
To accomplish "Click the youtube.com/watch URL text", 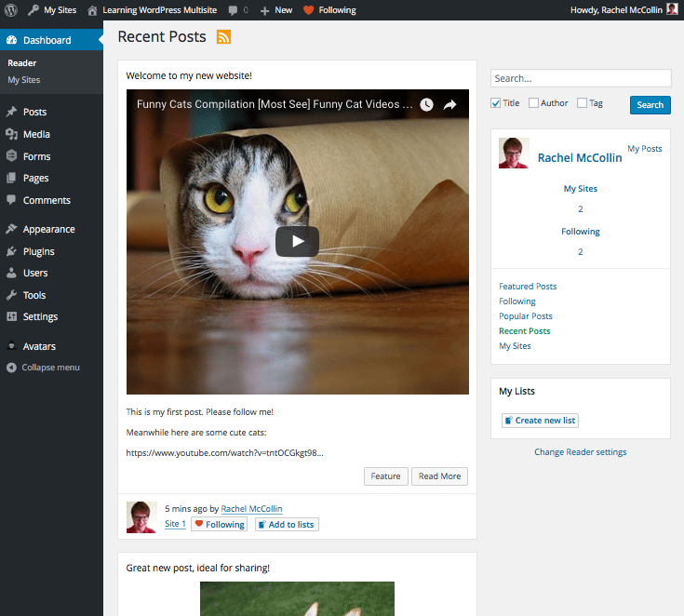I will tap(224, 453).
